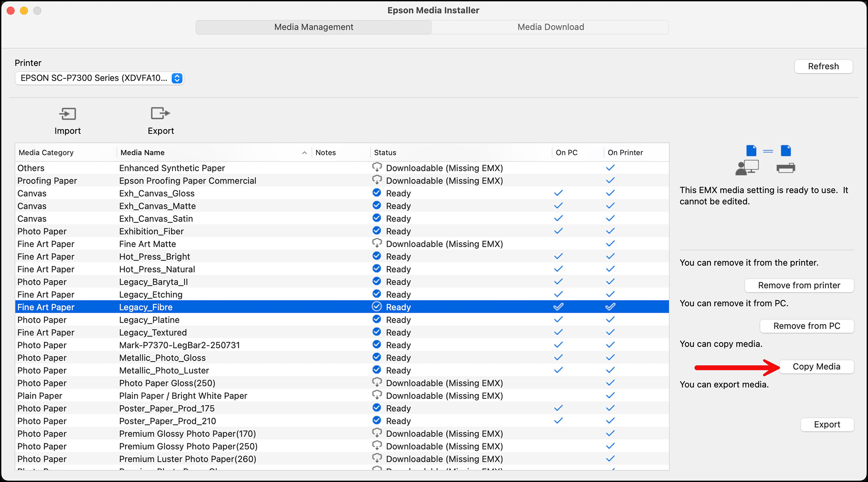This screenshot has height=482, width=868.
Task: Click On Printer checkmark for Enhanced Synthetic Paper
Action: click(611, 168)
